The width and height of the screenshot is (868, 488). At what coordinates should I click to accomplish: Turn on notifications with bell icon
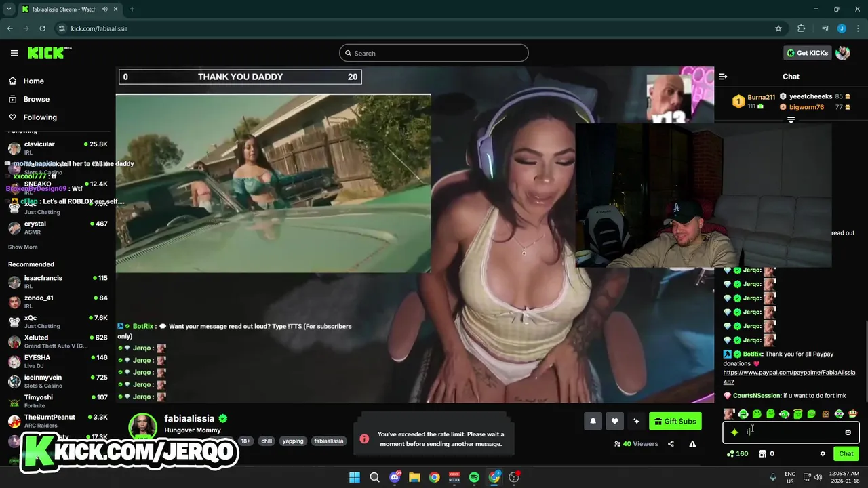click(x=593, y=421)
